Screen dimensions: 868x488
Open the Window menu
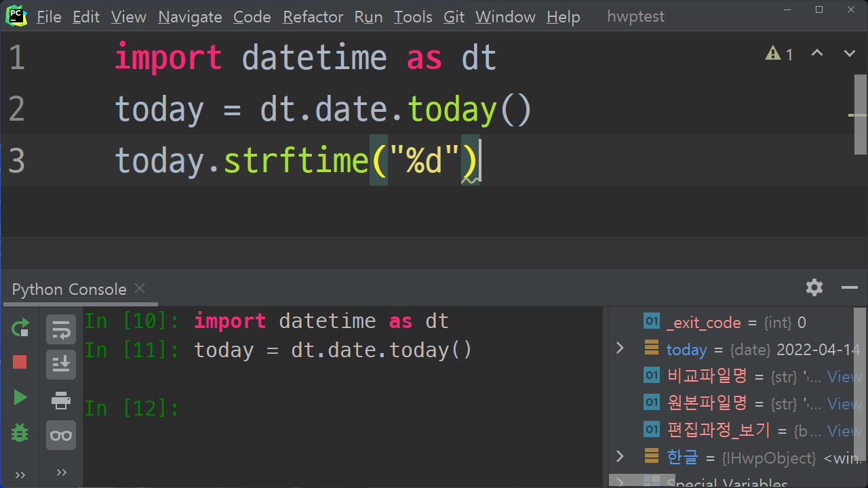[x=505, y=17]
